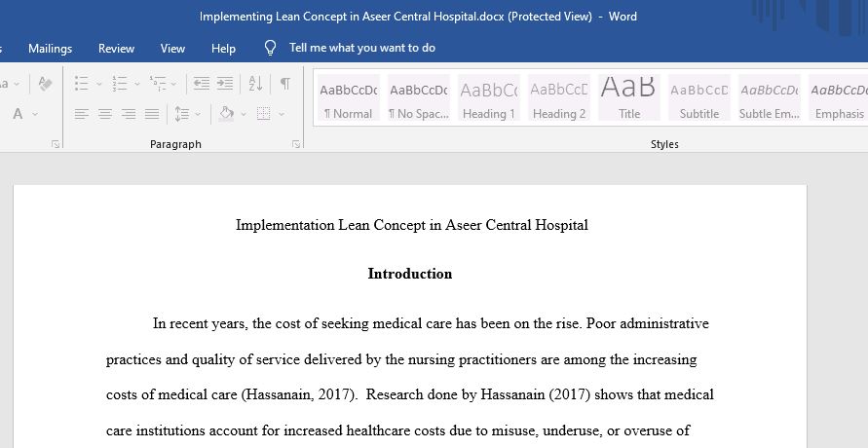Click the Clear All Formatting eraser icon
This screenshot has width=868, height=448.
tap(45, 84)
